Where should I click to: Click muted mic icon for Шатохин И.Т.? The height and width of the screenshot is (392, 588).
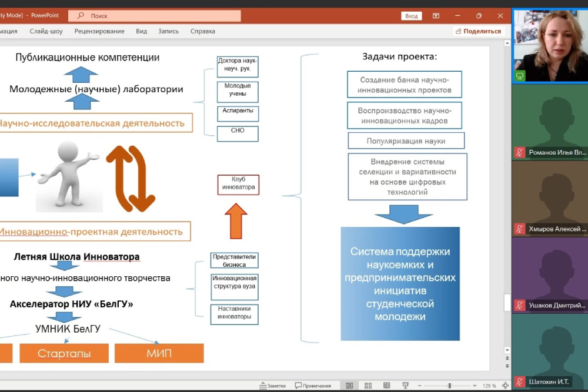click(519, 381)
